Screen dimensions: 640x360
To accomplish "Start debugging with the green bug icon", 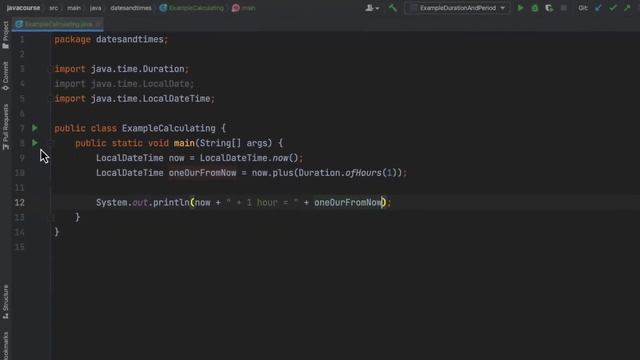I will 534,8.
